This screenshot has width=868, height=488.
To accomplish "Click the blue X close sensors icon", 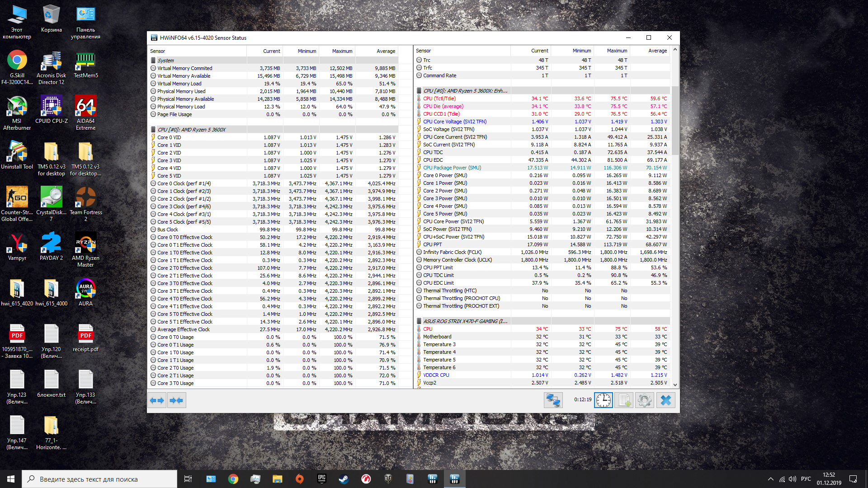I will click(665, 400).
